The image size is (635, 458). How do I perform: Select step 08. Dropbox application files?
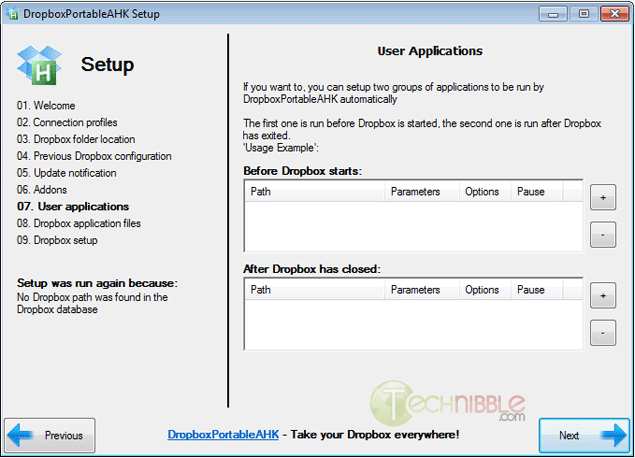coord(79,224)
